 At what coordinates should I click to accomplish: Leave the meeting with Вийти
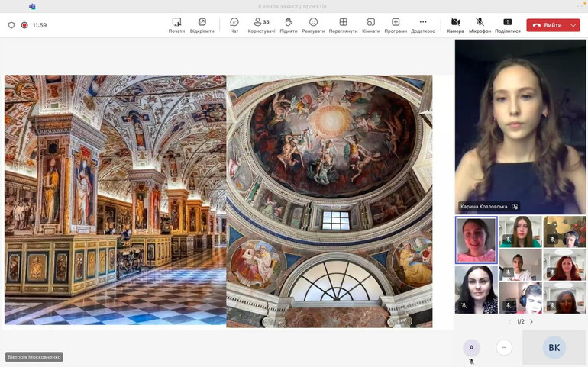pyautogui.click(x=548, y=25)
